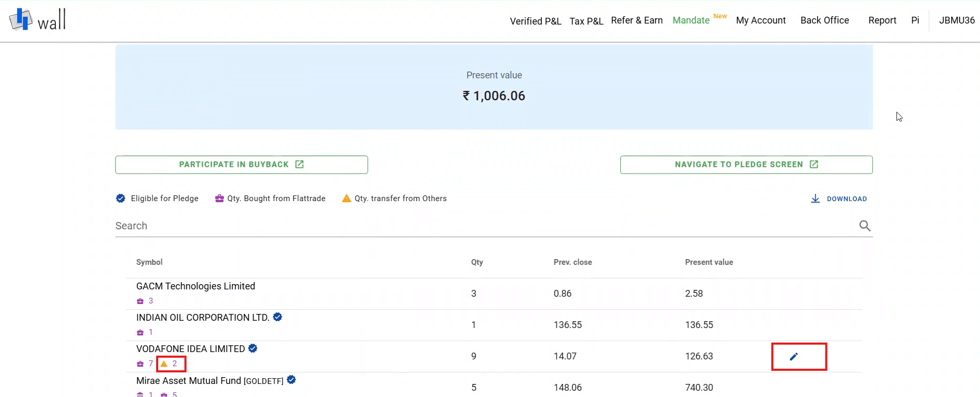980x397 pixels.
Task: Click the wall logo icon
Action: click(21, 19)
